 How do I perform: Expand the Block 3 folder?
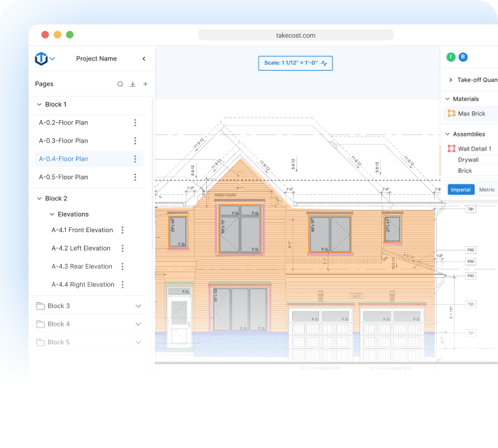tap(138, 306)
